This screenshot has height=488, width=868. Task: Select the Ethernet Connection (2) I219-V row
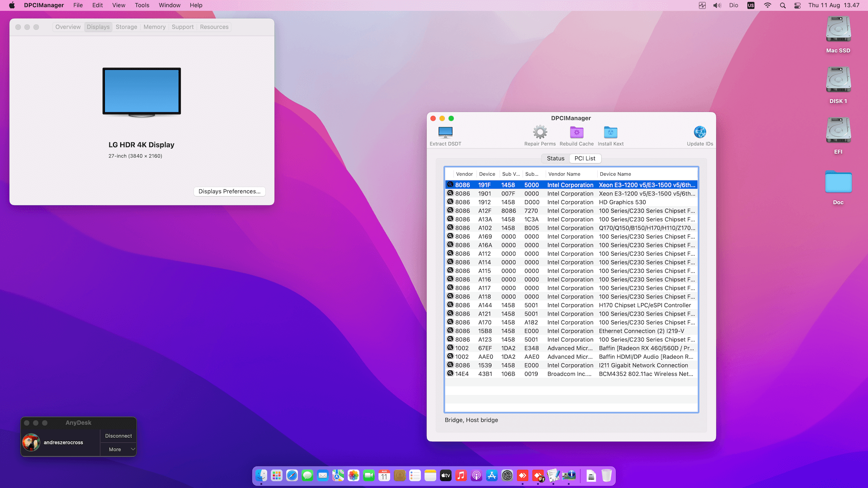(x=571, y=331)
